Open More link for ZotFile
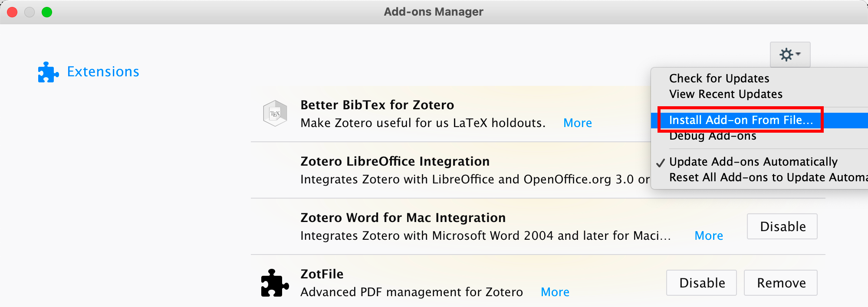This screenshot has width=868, height=307. (555, 292)
